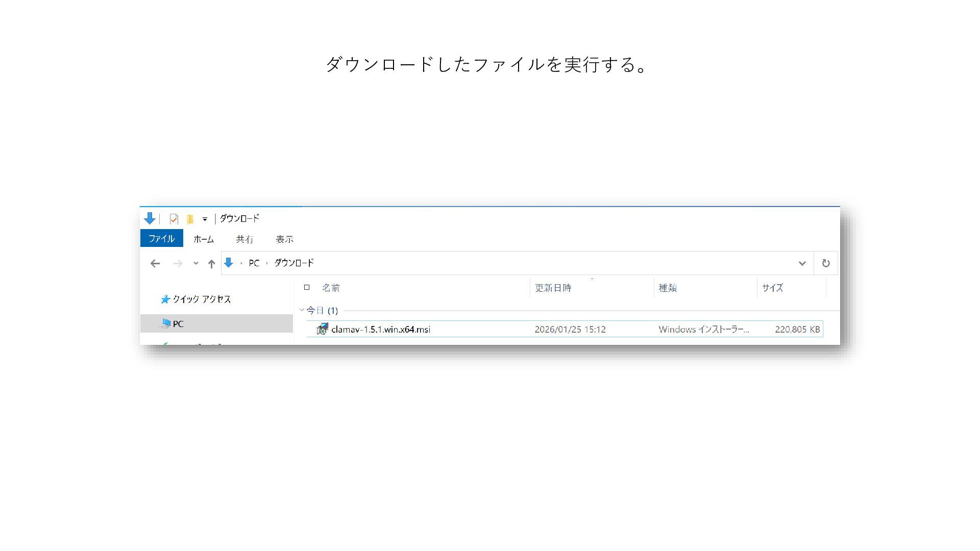The image size is (980, 551).
Task: Click the msi installer file icon
Action: (322, 329)
